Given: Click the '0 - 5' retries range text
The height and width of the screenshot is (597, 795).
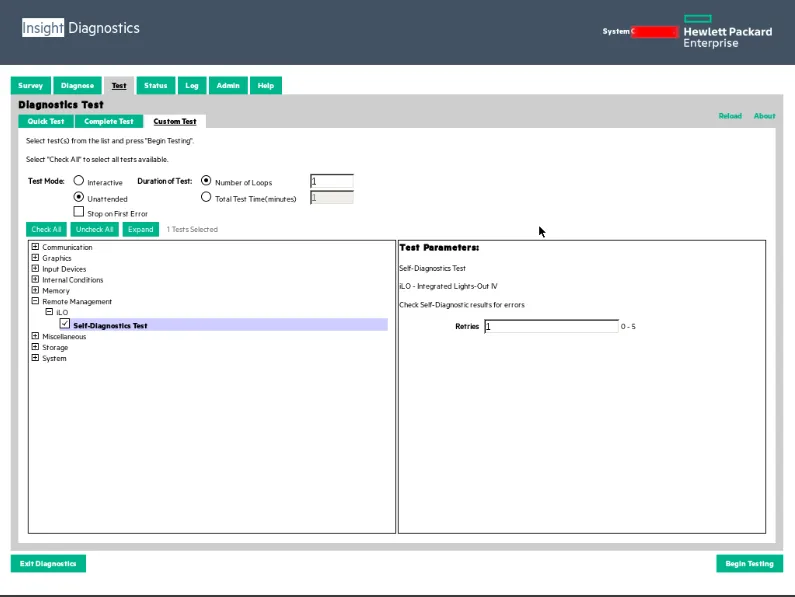Looking at the screenshot, I should click(628, 327).
